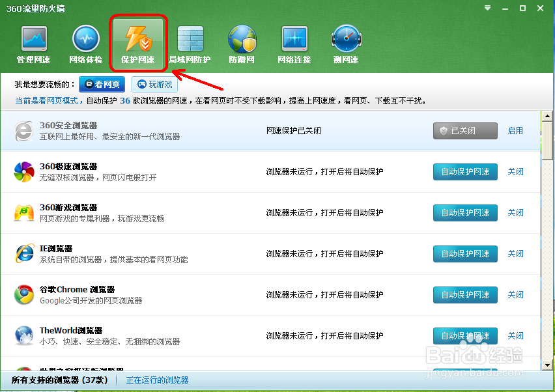The width and height of the screenshot is (555, 392).
Task: Click the IE浏览器 icon
Action: [x=24, y=254]
